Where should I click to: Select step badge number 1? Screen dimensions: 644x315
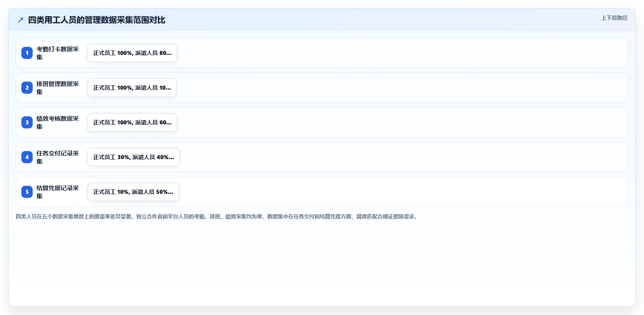pyautogui.click(x=27, y=53)
